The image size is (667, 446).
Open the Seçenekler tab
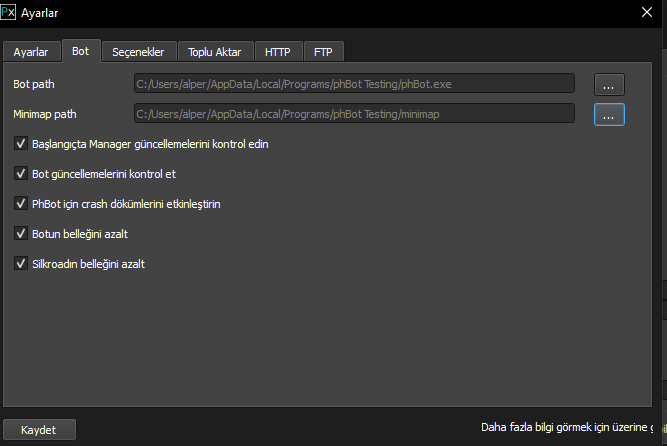point(139,51)
